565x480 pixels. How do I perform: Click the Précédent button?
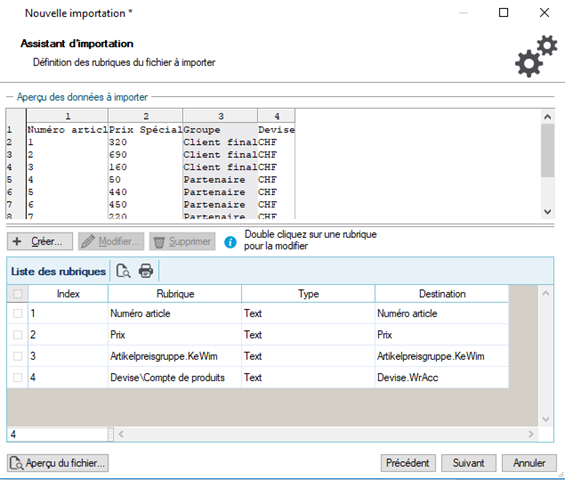(408, 463)
